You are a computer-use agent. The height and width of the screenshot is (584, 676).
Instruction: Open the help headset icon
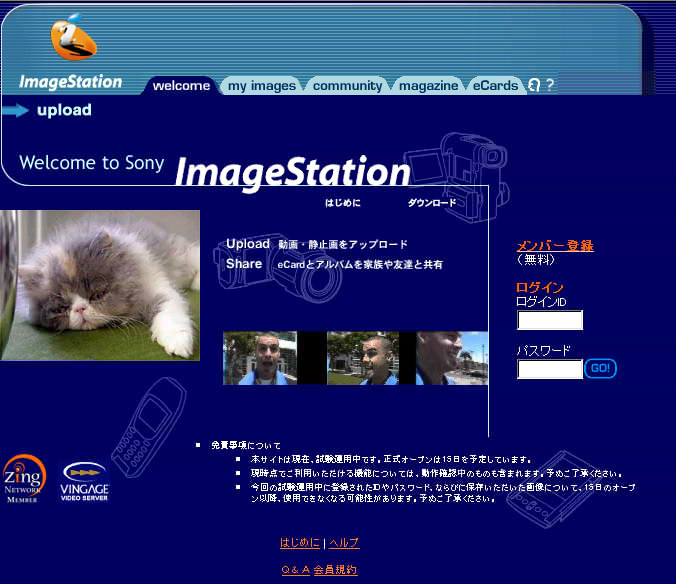tap(534, 85)
